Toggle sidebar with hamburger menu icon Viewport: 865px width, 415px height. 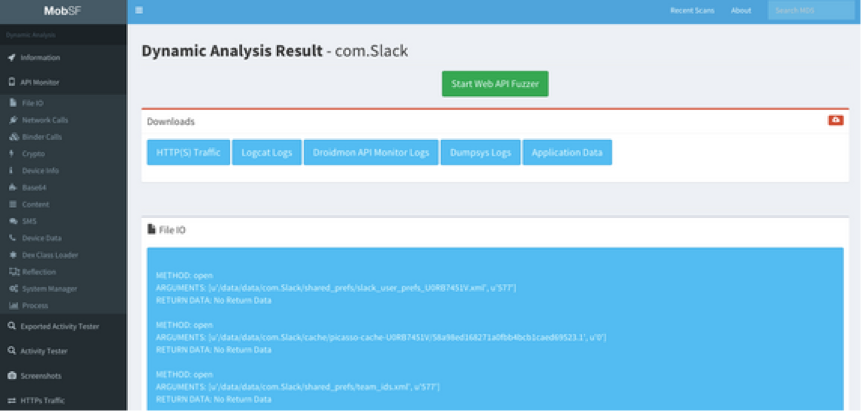[x=139, y=10]
